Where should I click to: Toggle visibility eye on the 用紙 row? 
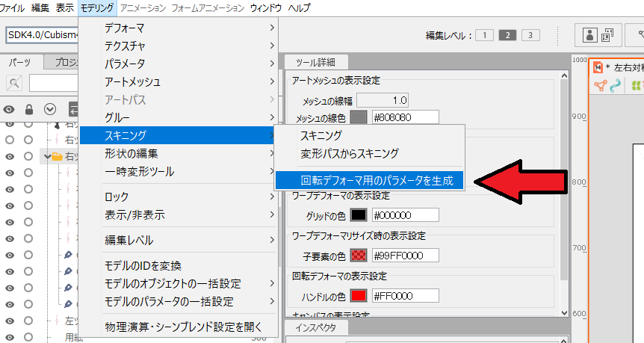(10, 337)
